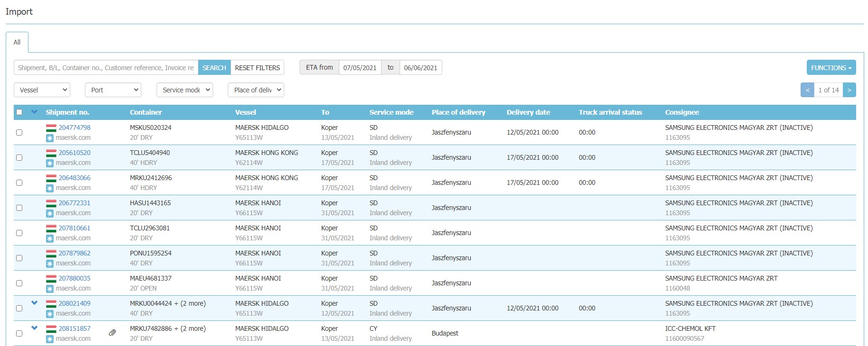Expand all rows via header chevron

pyautogui.click(x=34, y=112)
